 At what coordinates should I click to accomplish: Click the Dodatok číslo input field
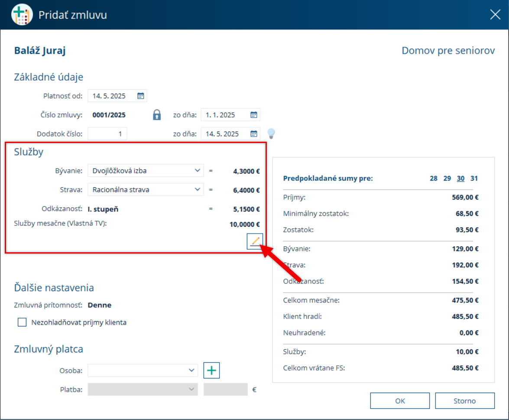[107, 134]
